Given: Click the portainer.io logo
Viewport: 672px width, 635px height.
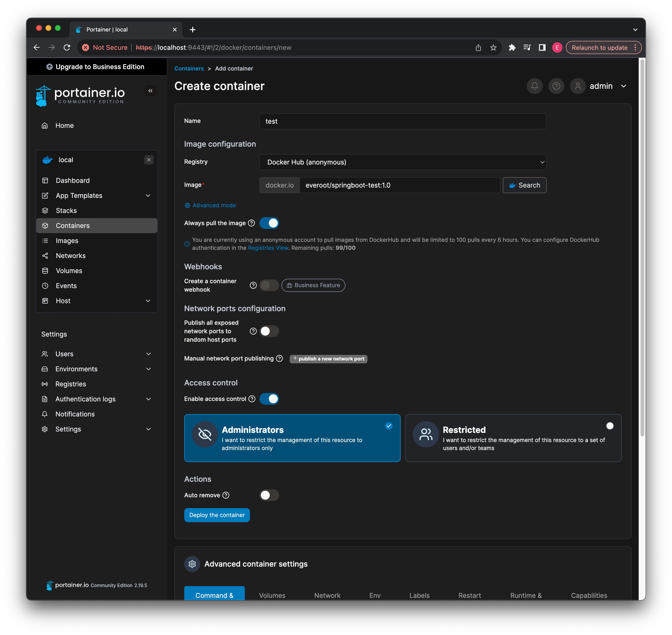Looking at the screenshot, I should [x=80, y=96].
